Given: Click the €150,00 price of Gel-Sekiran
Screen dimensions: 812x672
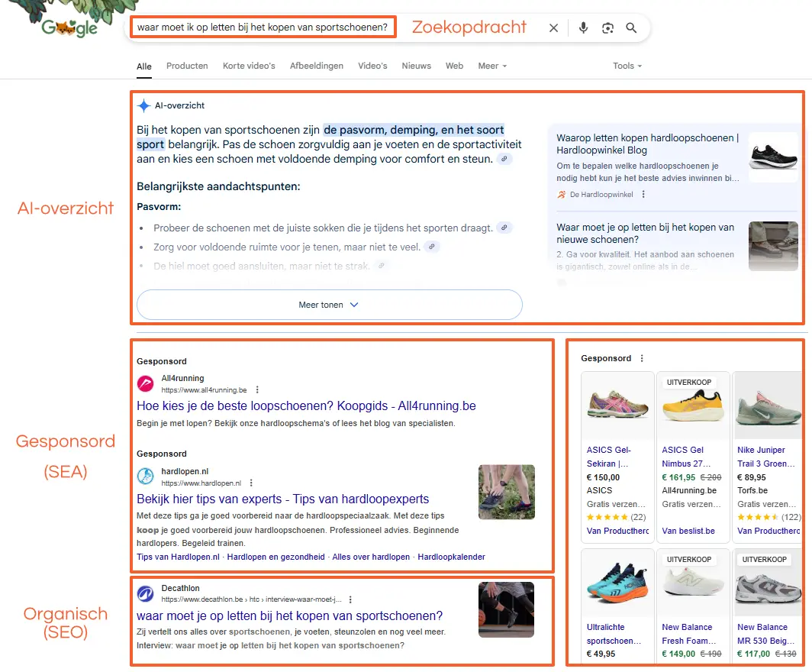Looking at the screenshot, I should pyautogui.click(x=603, y=477).
